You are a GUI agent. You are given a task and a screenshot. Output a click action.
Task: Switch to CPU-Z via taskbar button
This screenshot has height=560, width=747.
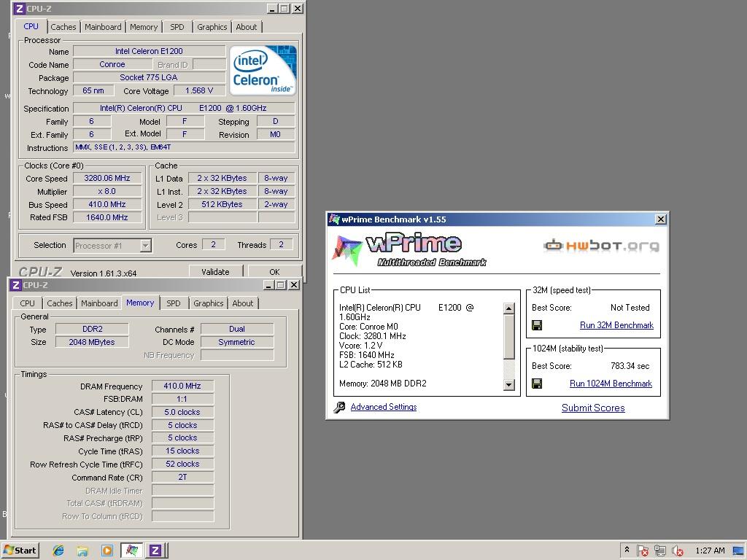click(x=155, y=551)
